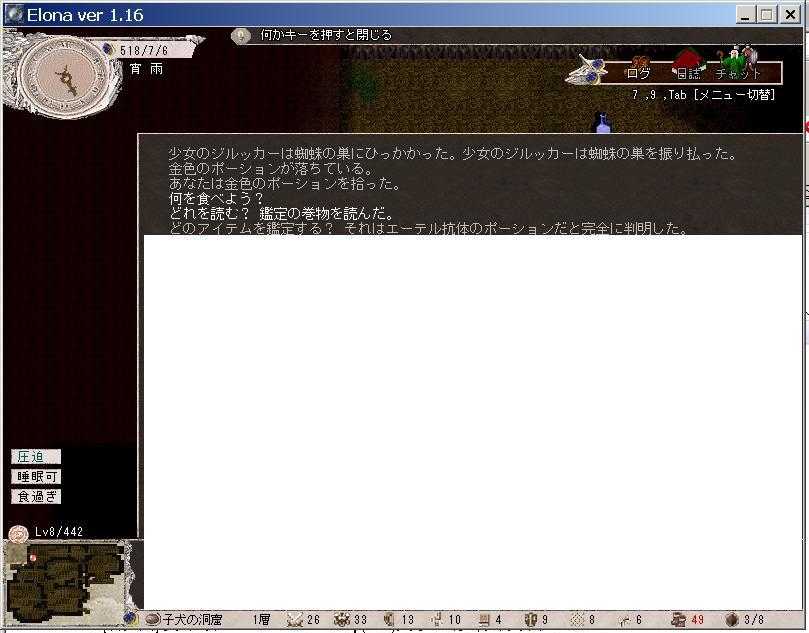809x633 pixels.
Task: Click the attribute icon showing 6
Action: 624,620
